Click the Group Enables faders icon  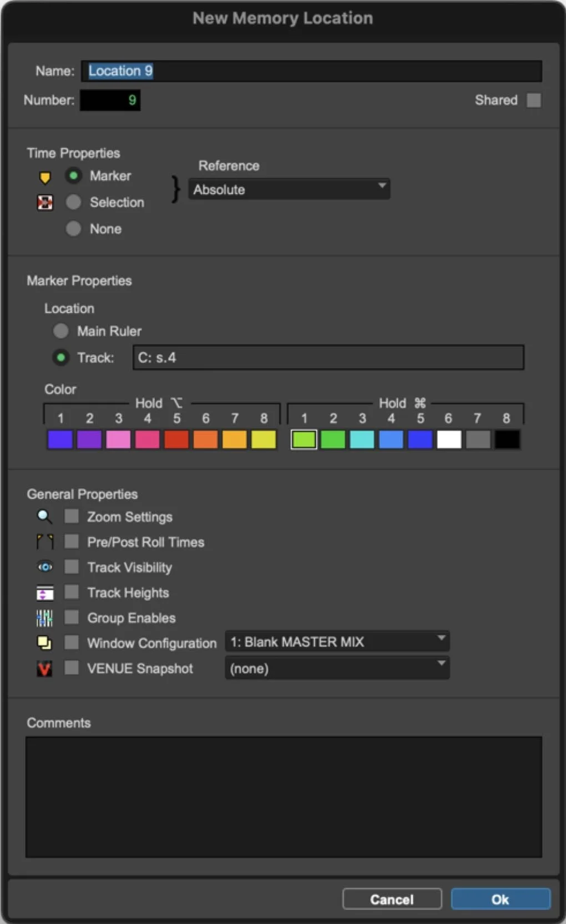(x=44, y=618)
